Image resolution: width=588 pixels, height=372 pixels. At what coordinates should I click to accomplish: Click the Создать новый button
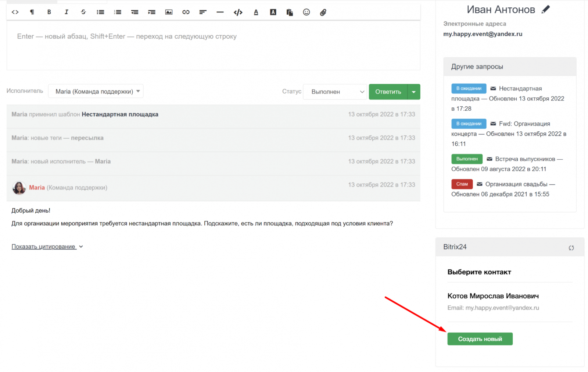point(480,339)
